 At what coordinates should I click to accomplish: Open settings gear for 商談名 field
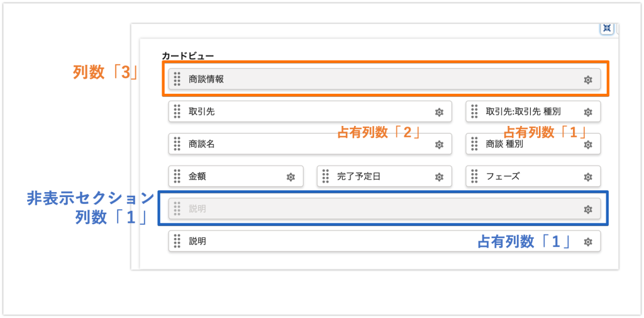(x=439, y=145)
